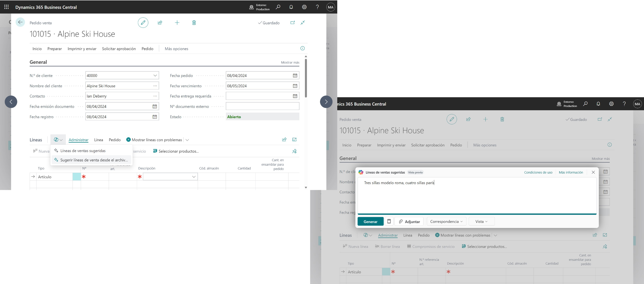Click the scroll-down arrow of left window scrollbar
The height and width of the screenshot is (284, 644).
pyautogui.click(x=306, y=187)
